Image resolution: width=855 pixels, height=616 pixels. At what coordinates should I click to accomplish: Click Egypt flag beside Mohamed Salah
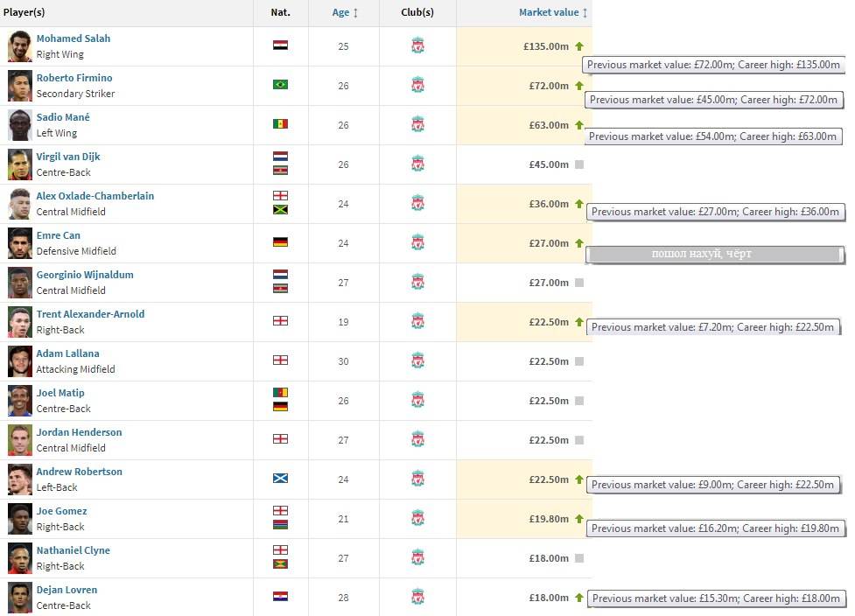[x=280, y=45]
